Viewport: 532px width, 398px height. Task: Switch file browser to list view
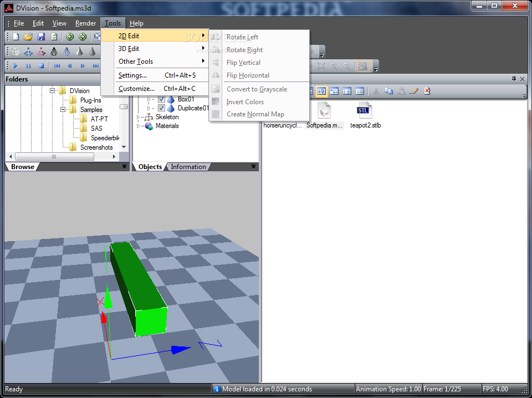click(347, 91)
